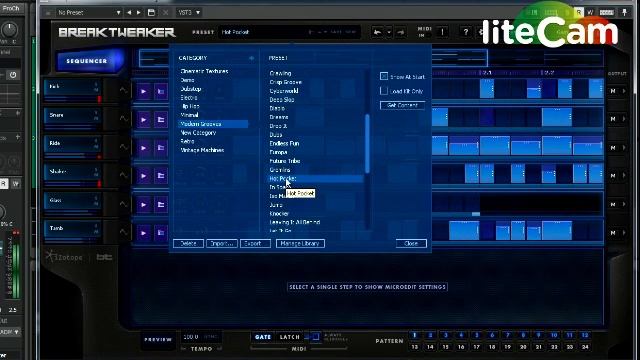640x360 pixels.
Task: Expand Kick track output arrow
Action: pos(624,91)
